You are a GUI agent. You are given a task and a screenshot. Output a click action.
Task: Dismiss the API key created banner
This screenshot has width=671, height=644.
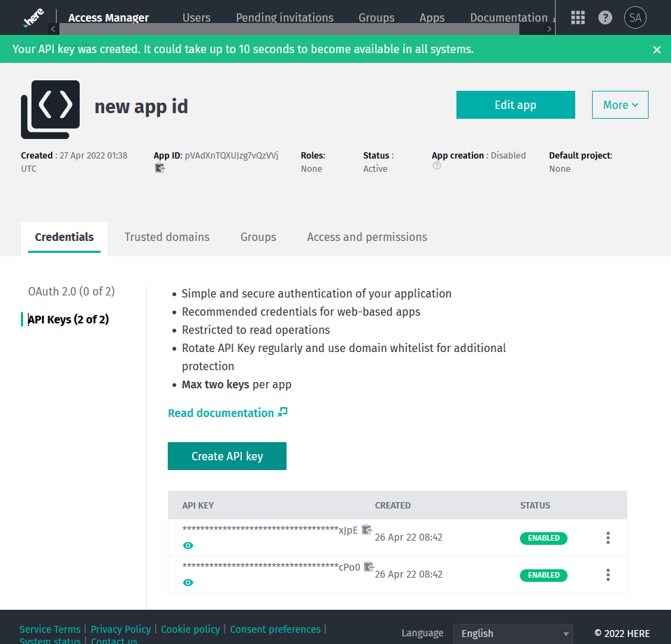pos(657,50)
